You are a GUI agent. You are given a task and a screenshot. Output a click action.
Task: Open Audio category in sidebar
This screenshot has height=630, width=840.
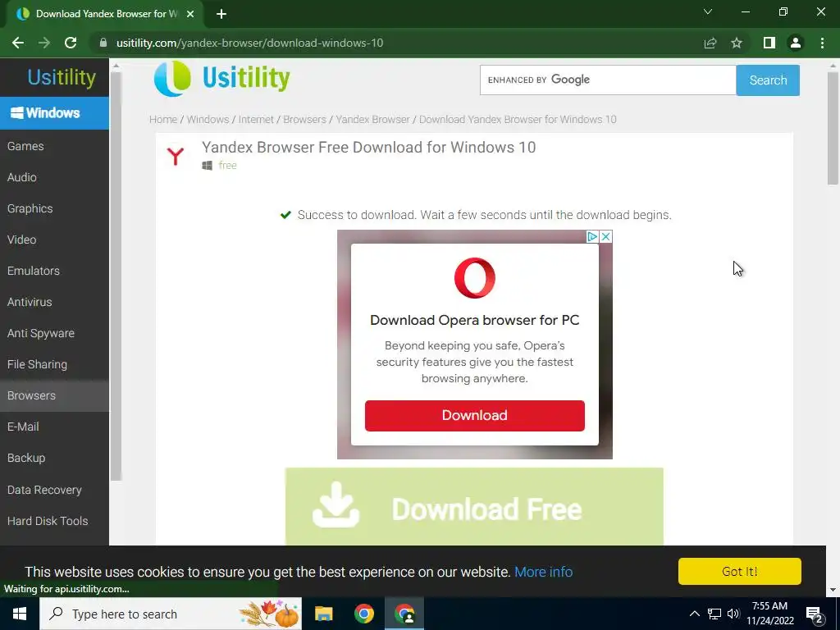(x=54, y=177)
